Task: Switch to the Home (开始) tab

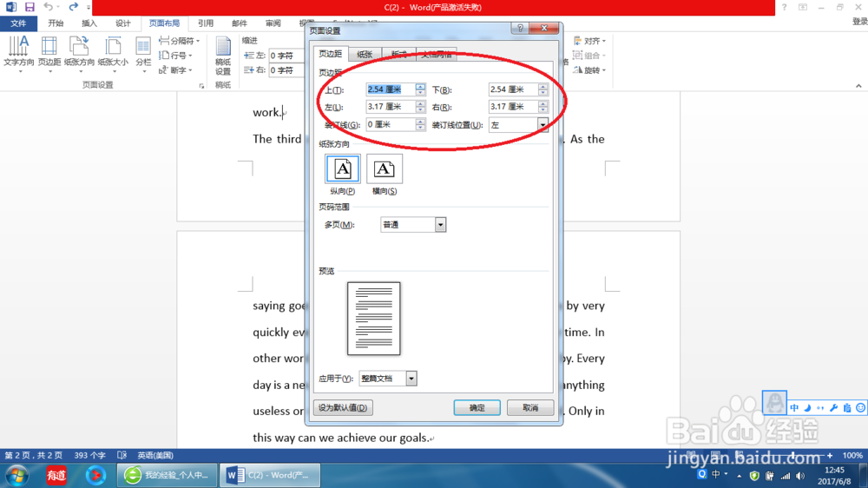Action: 56,23
